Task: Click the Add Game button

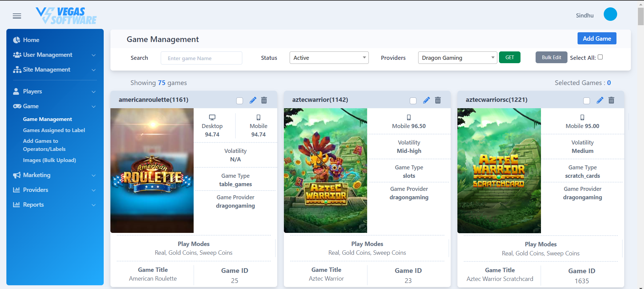Action: [597, 38]
